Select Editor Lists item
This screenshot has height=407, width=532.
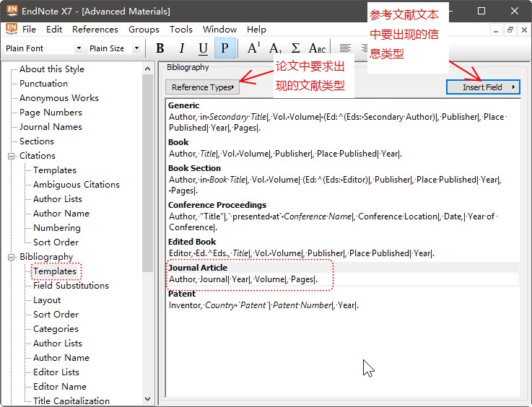click(x=56, y=372)
